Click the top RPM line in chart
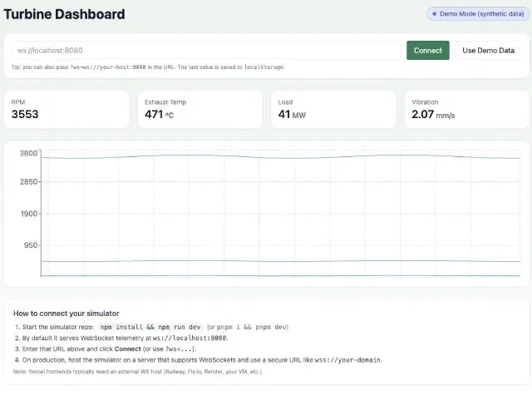Viewport: 532px width, 395px height. point(274,156)
